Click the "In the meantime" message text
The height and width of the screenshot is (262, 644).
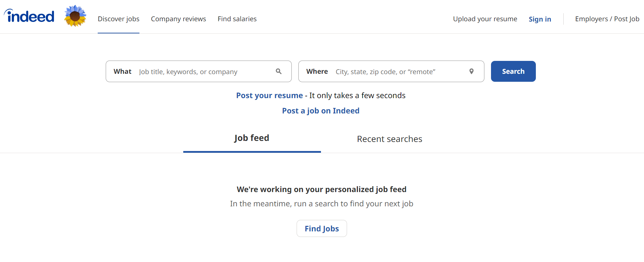[x=321, y=204]
